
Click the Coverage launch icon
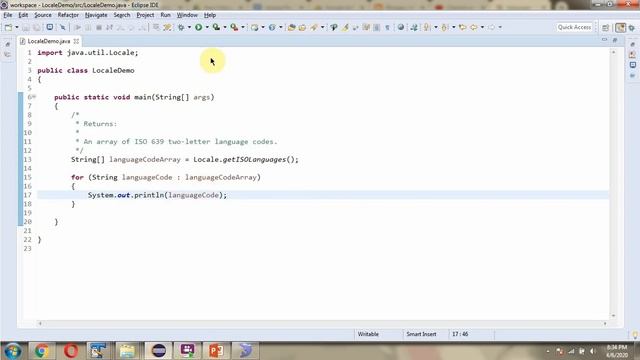click(x=216, y=27)
